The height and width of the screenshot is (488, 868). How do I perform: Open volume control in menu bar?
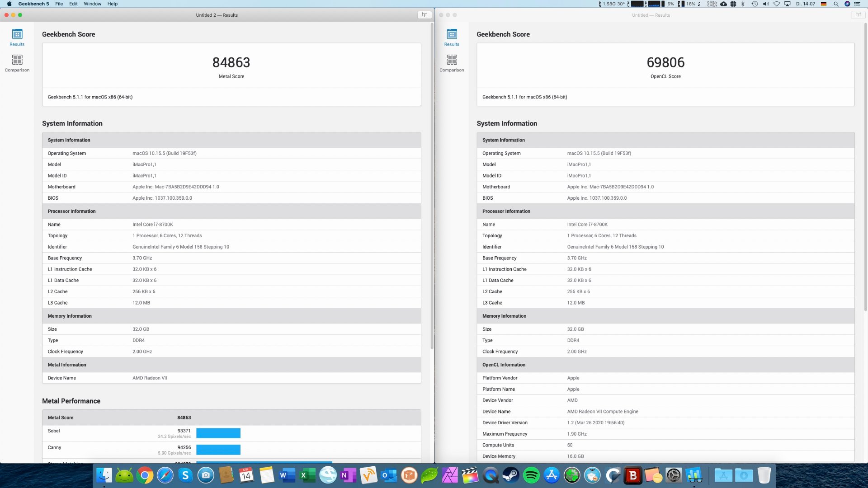765,4
